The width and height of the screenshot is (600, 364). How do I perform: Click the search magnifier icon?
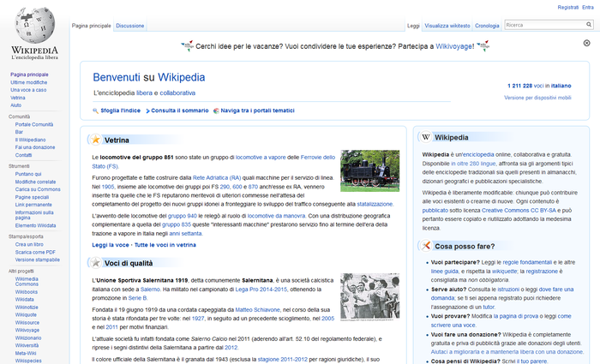(x=589, y=25)
